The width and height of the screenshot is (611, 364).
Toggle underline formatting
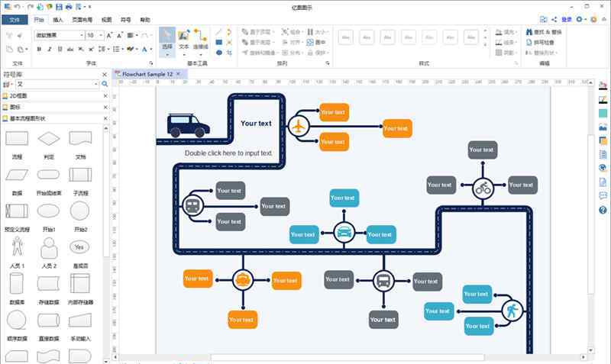click(x=60, y=49)
